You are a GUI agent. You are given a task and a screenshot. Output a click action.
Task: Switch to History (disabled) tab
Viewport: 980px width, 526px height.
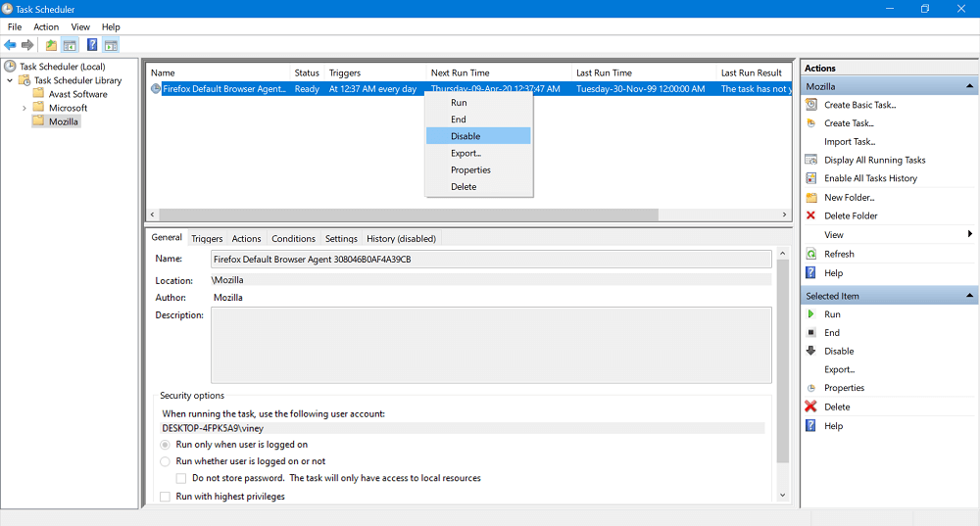[401, 239]
